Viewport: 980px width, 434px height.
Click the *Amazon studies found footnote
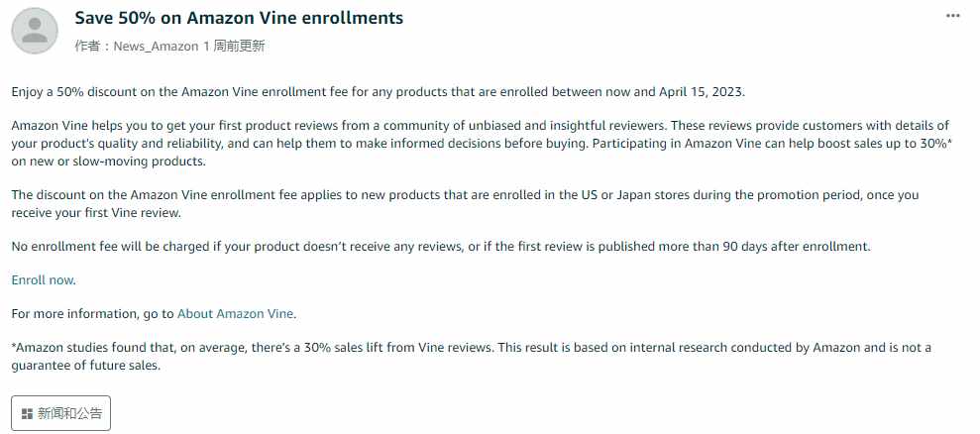point(472,357)
